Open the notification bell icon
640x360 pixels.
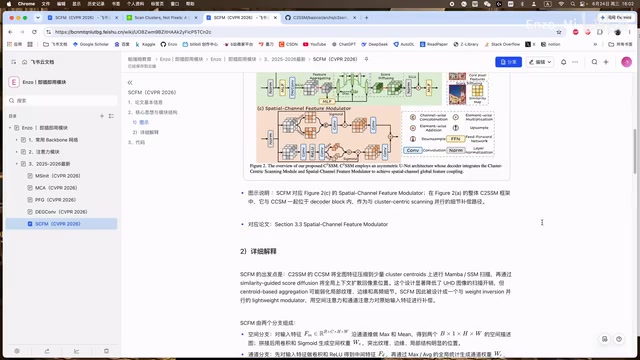click(563, 62)
